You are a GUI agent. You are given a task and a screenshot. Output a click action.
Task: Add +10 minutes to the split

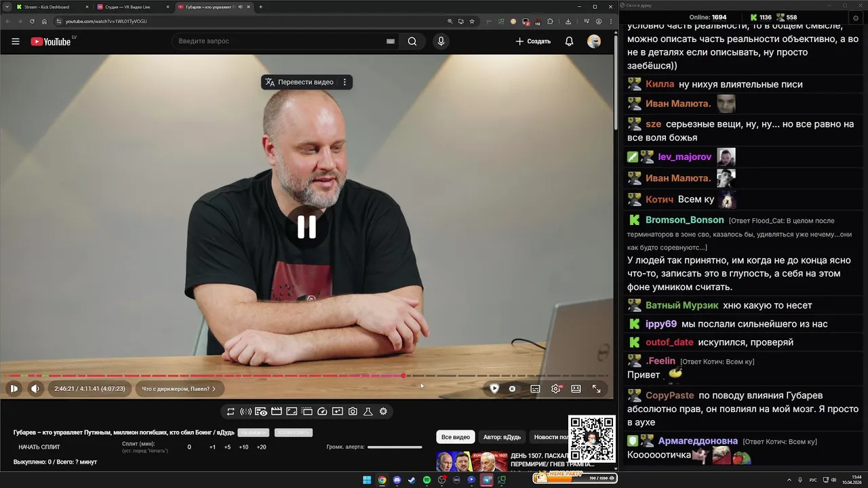coord(243,447)
